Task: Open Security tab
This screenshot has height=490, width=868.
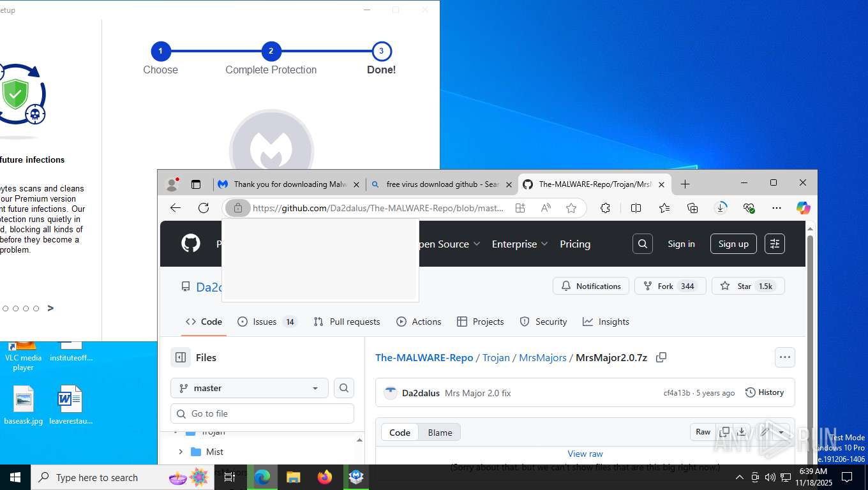Action: 543,322
